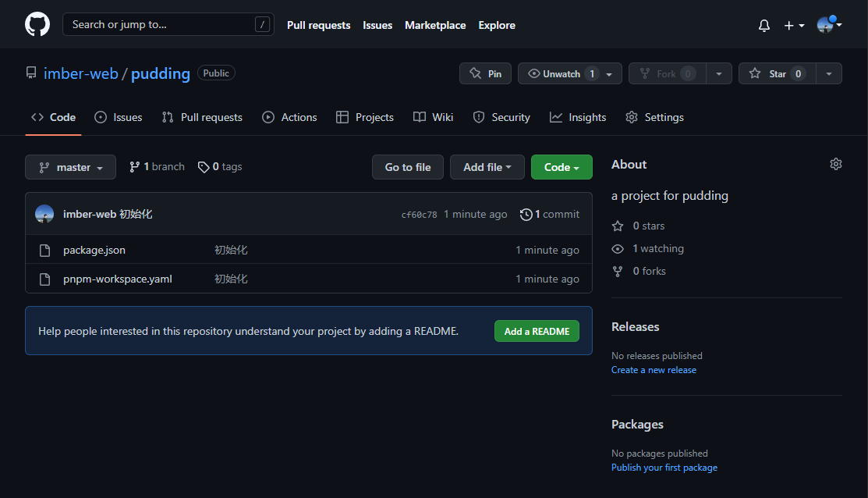Open the GitHub logo homepage

pos(37,25)
